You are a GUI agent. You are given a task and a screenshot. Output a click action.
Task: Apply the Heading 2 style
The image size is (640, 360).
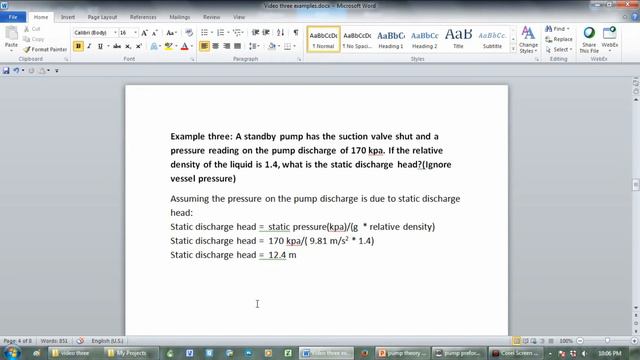tap(424, 40)
